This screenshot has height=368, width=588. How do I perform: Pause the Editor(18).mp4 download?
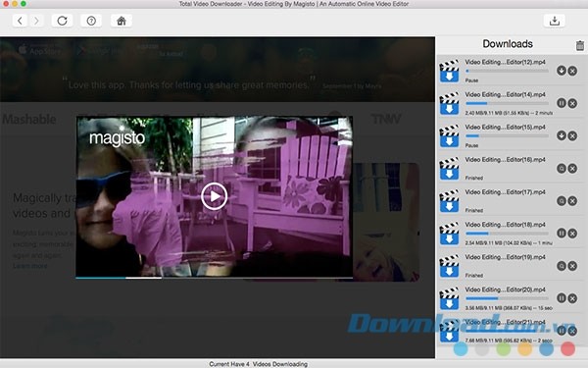(x=562, y=234)
